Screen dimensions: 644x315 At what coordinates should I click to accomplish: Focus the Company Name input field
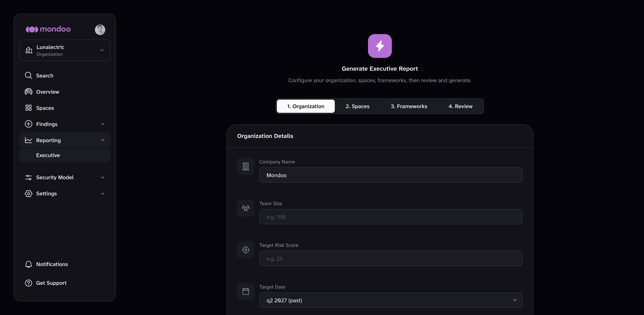coord(391,175)
